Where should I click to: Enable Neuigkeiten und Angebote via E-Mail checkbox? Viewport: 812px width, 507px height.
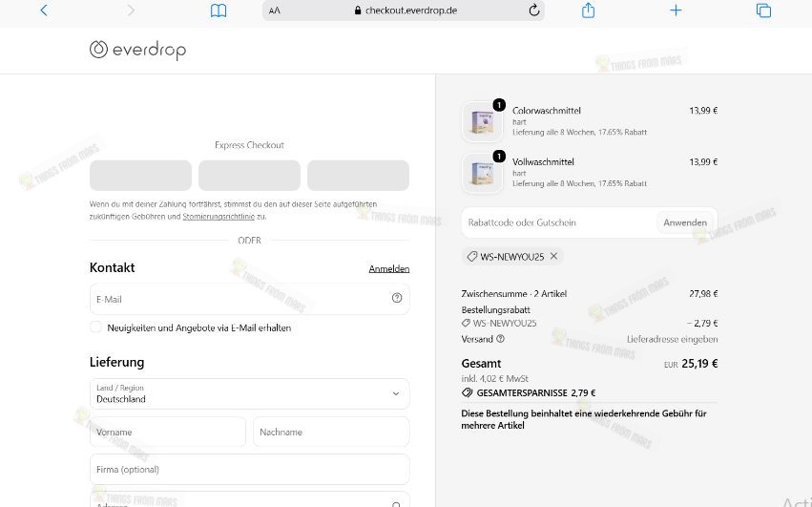click(x=95, y=327)
